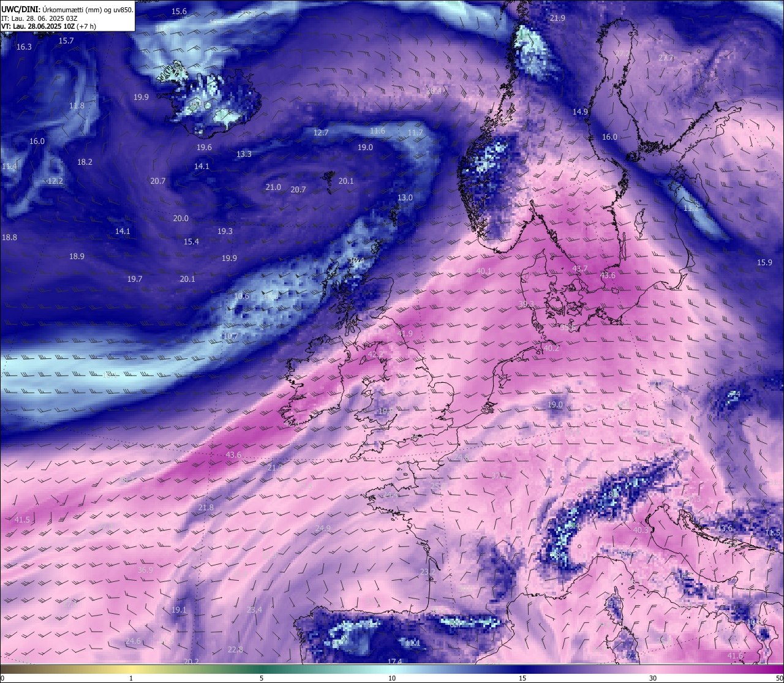
Task: Click the 16.3 value on the map
Action: [x=24, y=47]
